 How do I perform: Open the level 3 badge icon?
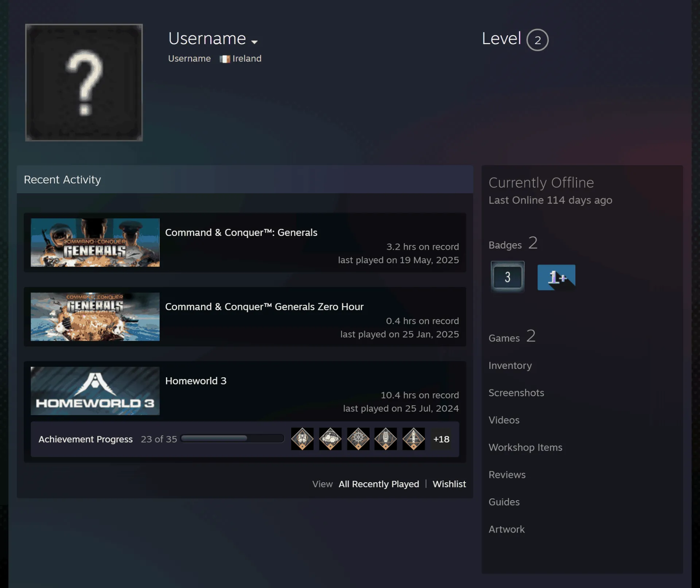[507, 277]
